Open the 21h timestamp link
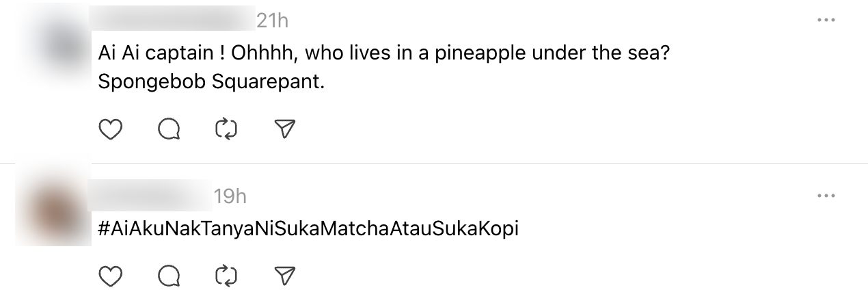868x303 pixels. [x=272, y=21]
